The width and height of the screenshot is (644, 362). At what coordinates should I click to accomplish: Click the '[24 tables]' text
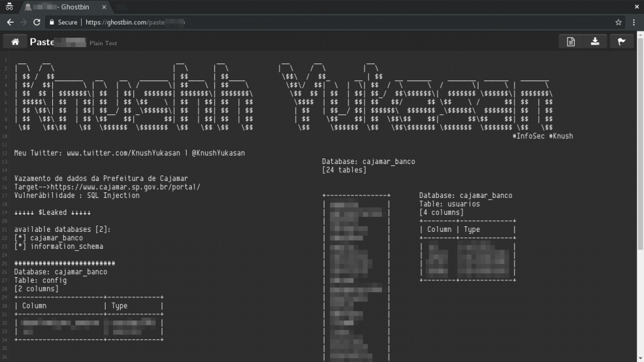(344, 170)
